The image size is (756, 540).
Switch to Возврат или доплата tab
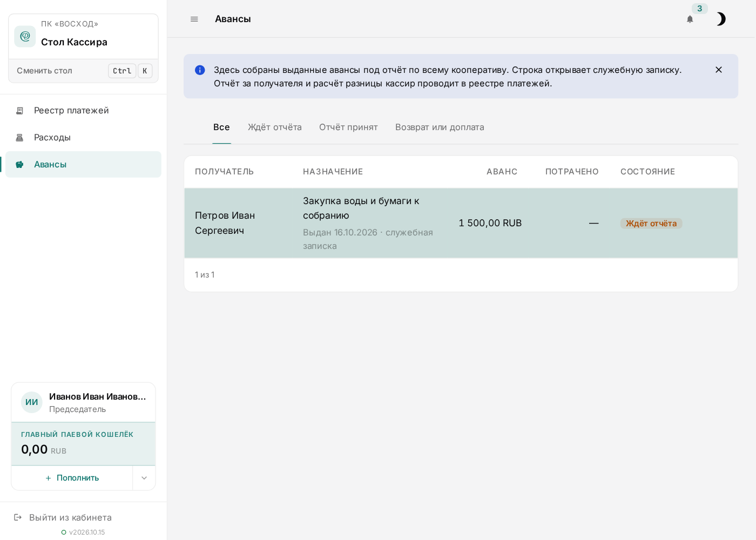pyautogui.click(x=440, y=127)
